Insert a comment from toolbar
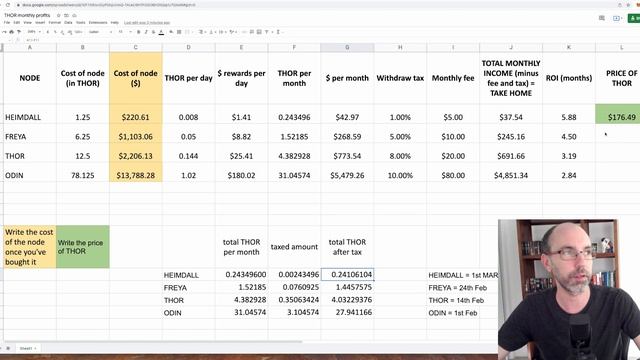The image size is (640, 360). pos(252,32)
